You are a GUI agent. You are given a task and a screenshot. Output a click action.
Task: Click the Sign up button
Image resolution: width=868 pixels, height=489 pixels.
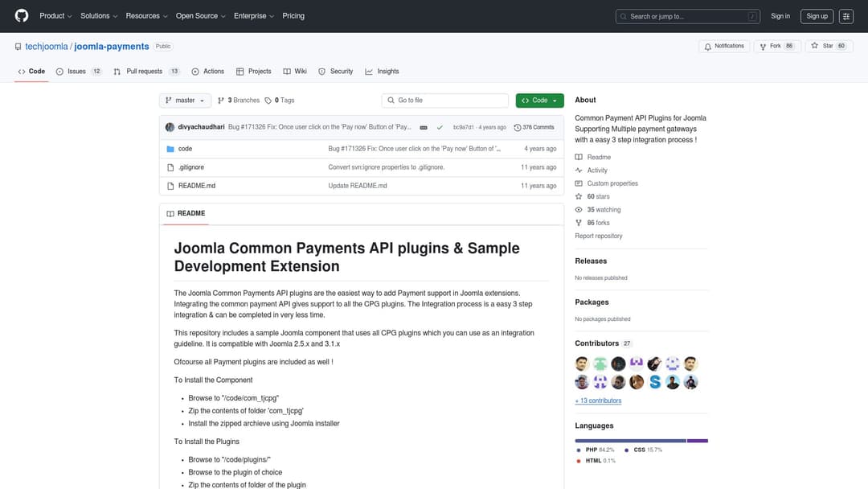817,16
